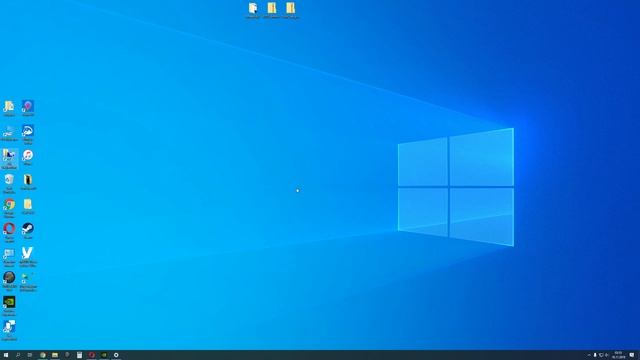Select the purple round app icon on desktop
The image size is (640, 360).
tap(28, 108)
